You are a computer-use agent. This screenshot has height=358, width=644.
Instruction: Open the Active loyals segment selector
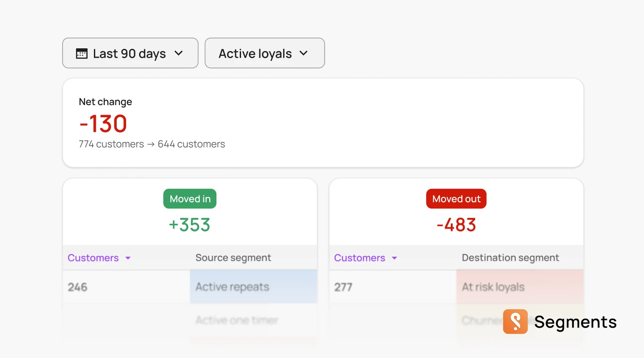(264, 53)
